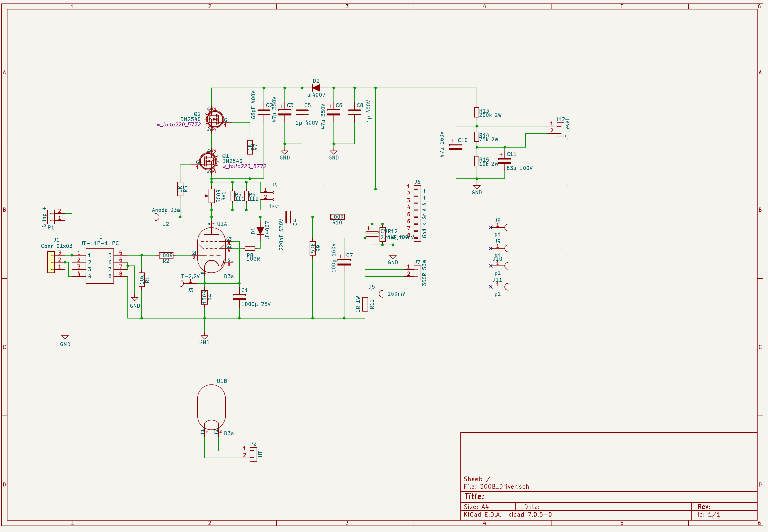Click the R2 100R resistor symbol
This screenshot has width=768, height=532.
[166, 255]
